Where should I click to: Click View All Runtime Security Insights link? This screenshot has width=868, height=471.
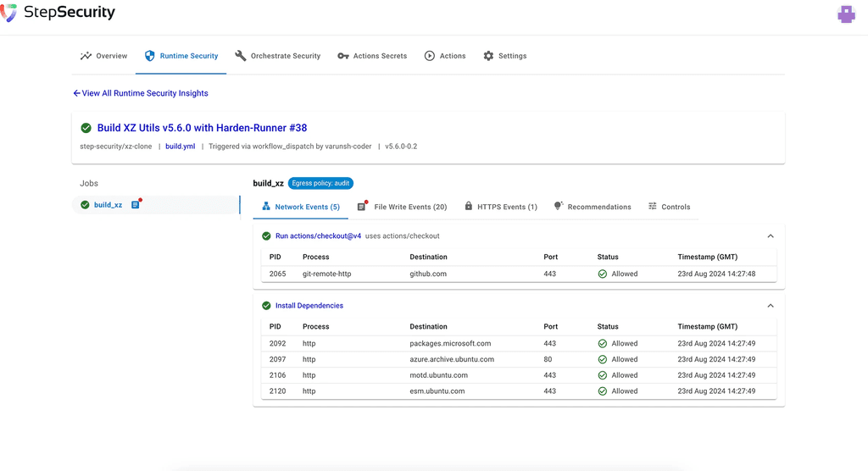click(141, 93)
